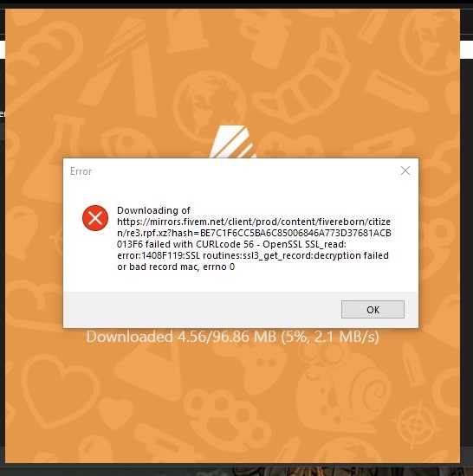
Task: Click the Downloaded 4.56/96.86 MB progress text
Action: (x=233, y=337)
